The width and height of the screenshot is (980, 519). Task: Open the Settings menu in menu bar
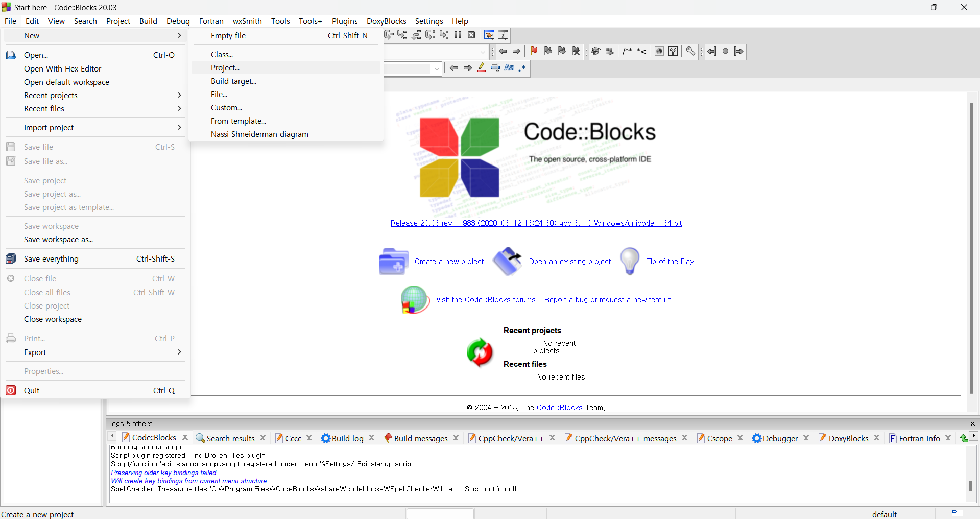coord(428,21)
